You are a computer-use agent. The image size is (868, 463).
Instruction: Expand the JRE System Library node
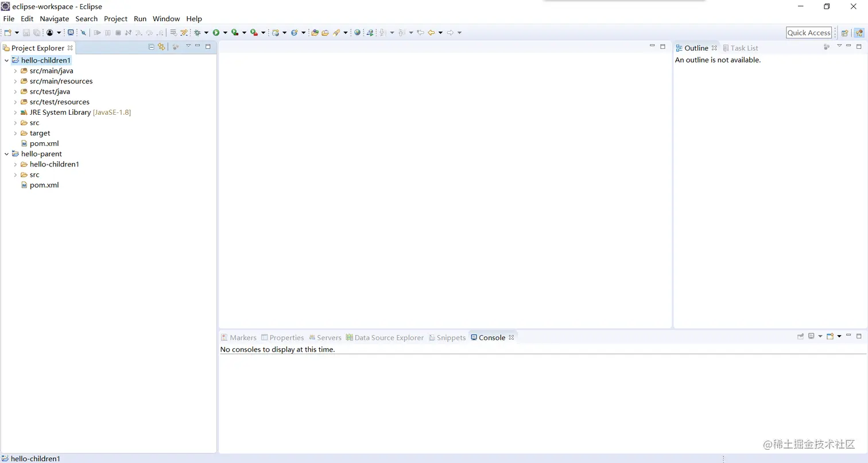15,112
